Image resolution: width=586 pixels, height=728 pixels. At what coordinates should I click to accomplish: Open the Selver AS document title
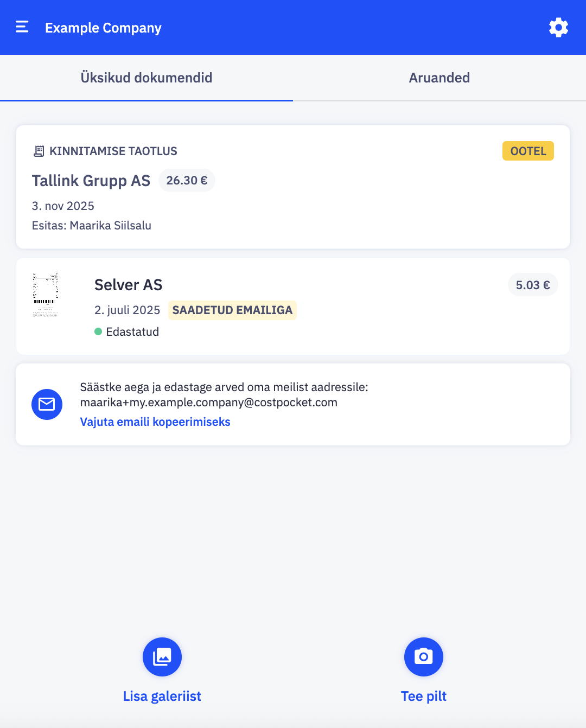point(129,285)
